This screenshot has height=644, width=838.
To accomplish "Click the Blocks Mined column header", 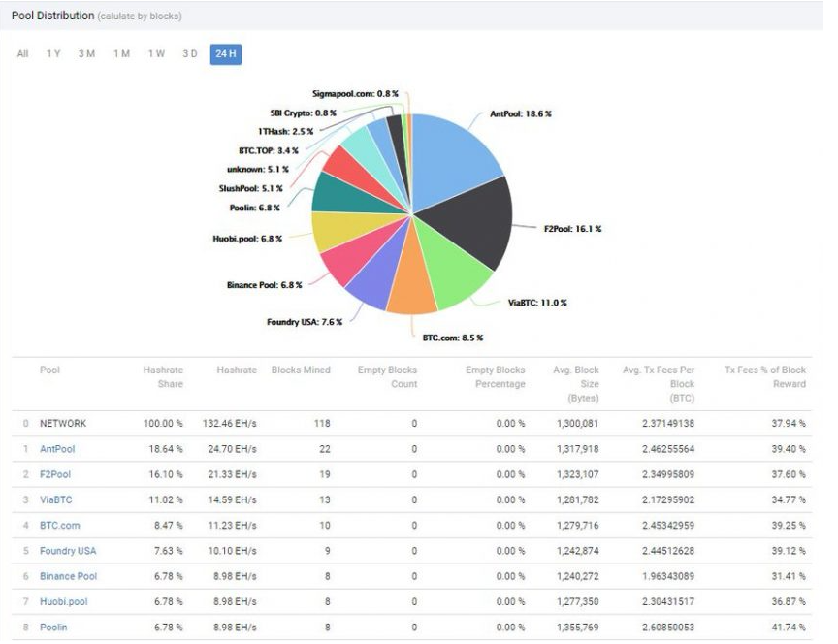I will [x=301, y=370].
